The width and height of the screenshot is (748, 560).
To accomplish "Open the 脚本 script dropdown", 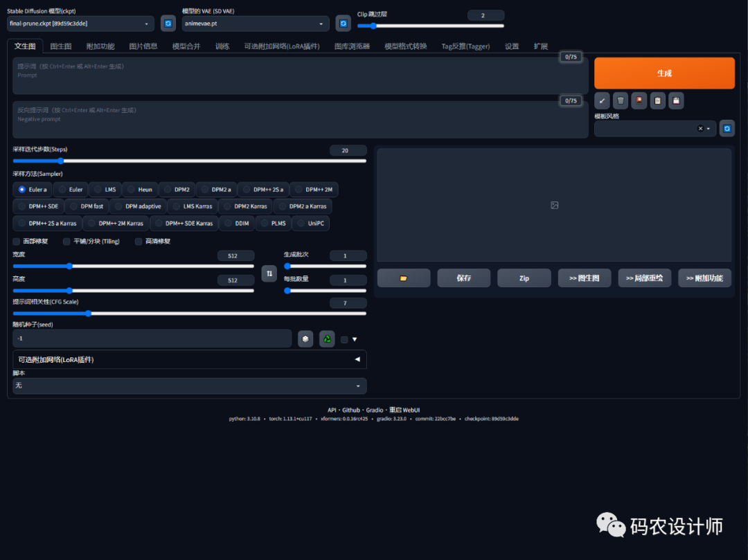I will (189, 386).
